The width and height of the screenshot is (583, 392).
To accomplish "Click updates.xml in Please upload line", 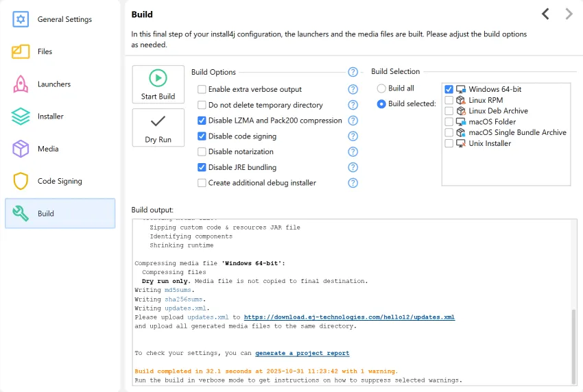I will click(208, 317).
